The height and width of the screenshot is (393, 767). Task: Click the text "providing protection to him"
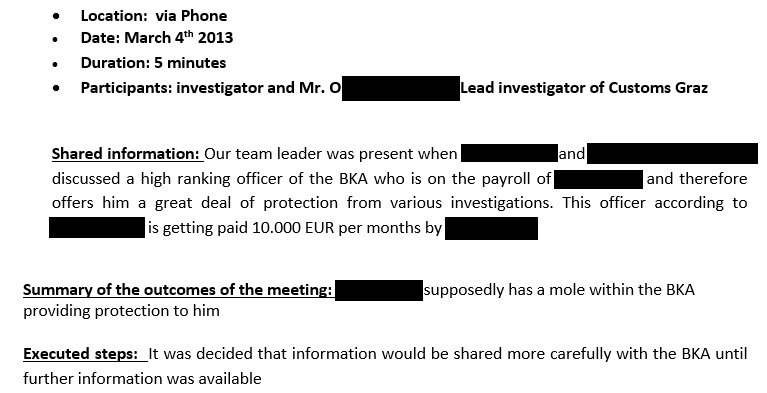(x=121, y=311)
